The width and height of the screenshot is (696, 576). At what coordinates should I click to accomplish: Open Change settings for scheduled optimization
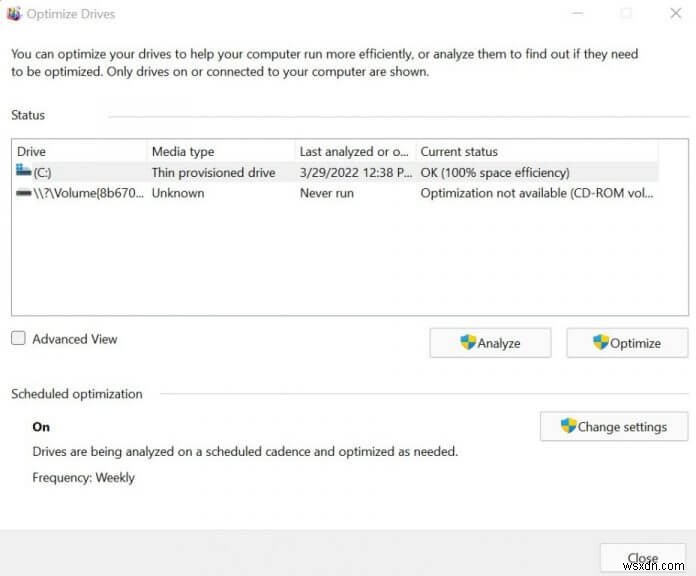click(613, 426)
